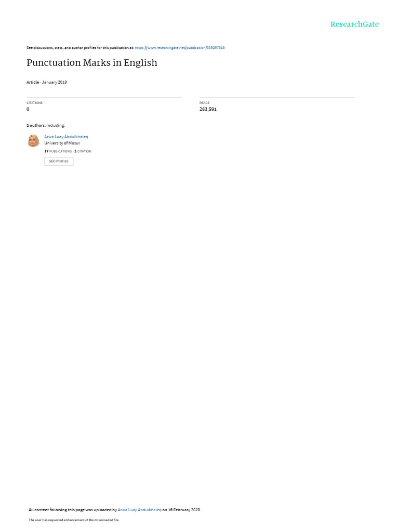399x532 pixels.
Task: Click the 17 PUBLICATIONS stat
Action: click(58, 151)
